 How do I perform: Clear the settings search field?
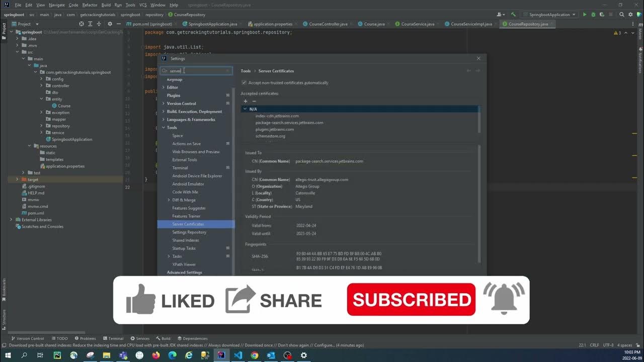pyautogui.click(x=227, y=71)
